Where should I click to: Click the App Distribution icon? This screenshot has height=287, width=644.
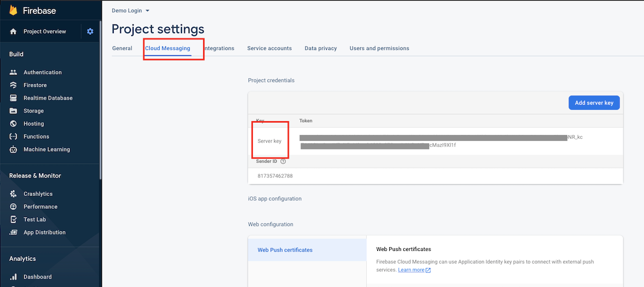[x=13, y=232]
